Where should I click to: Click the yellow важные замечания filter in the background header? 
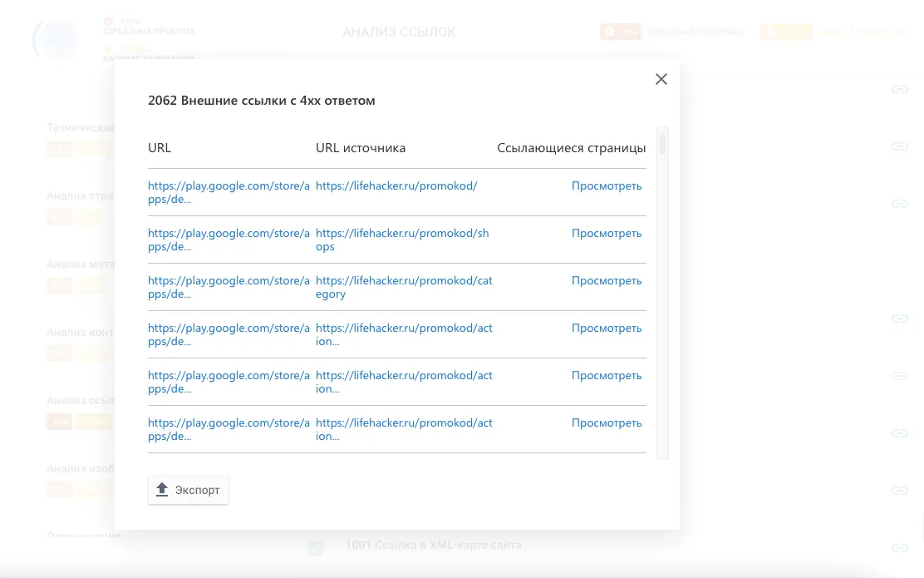(833, 32)
